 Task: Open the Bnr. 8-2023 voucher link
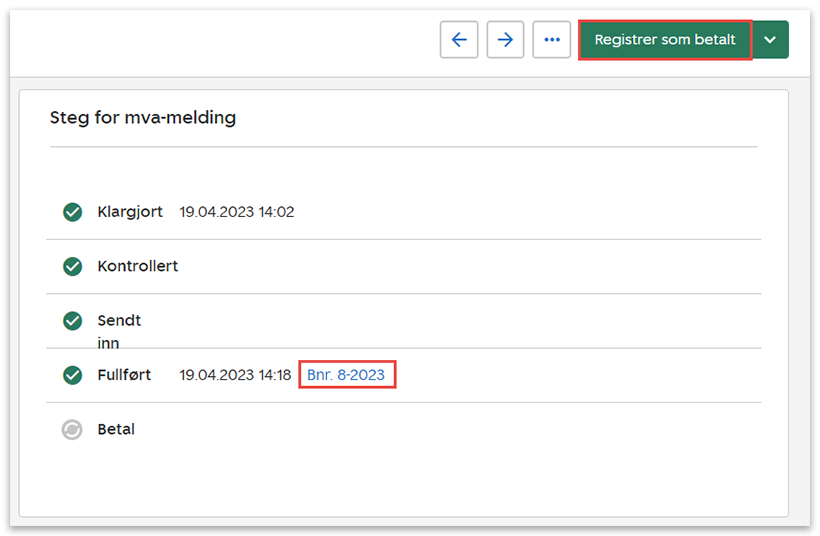(x=347, y=375)
